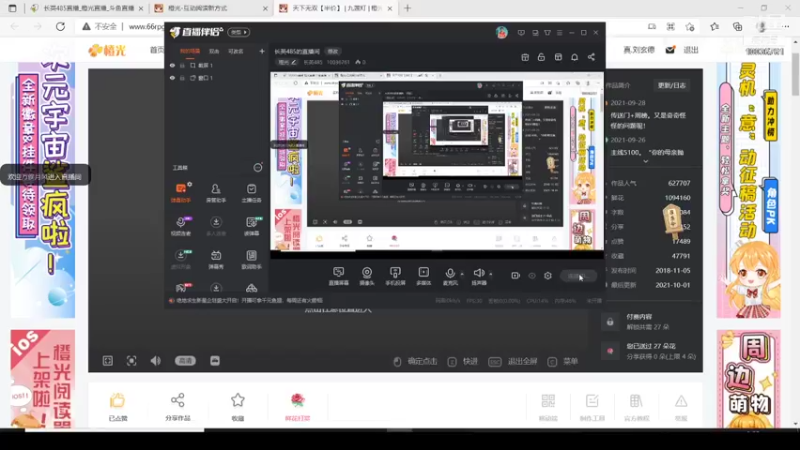Viewport: 800px width, 450px height.
Task: Toggle visibility of the 截屏 1 source
Action: pyautogui.click(x=172, y=65)
